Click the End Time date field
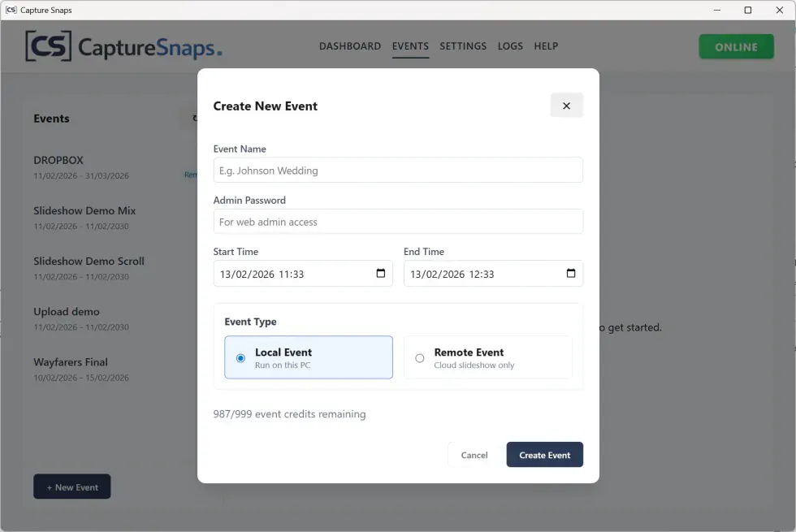The width and height of the screenshot is (796, 532). 493,274
